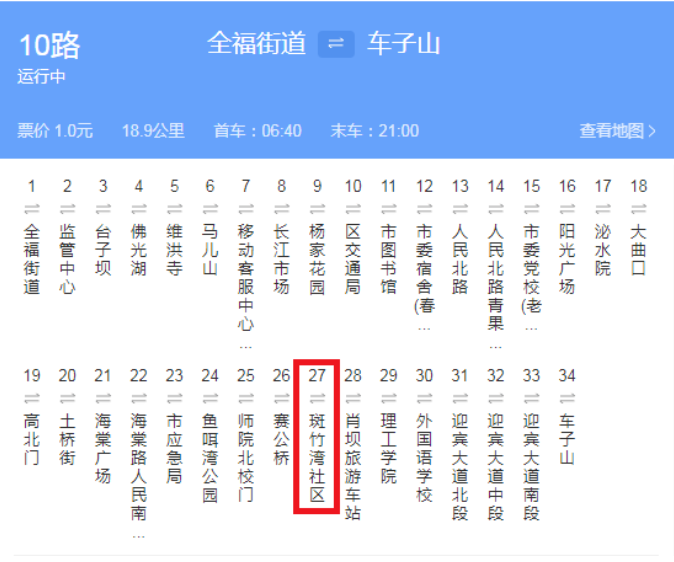674x562 pixels.
Task: Select stop 8 长江市场
Action: 282,259
